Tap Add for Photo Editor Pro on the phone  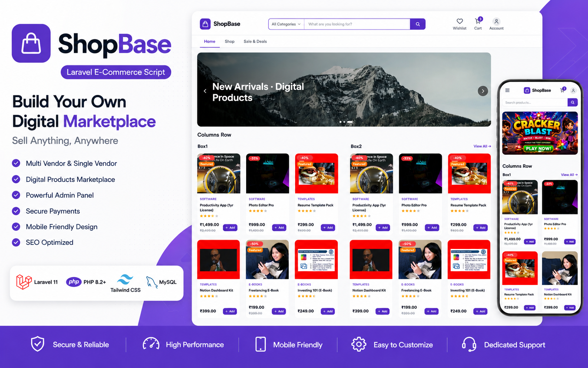pyautogui.click(x=570, y=241)
